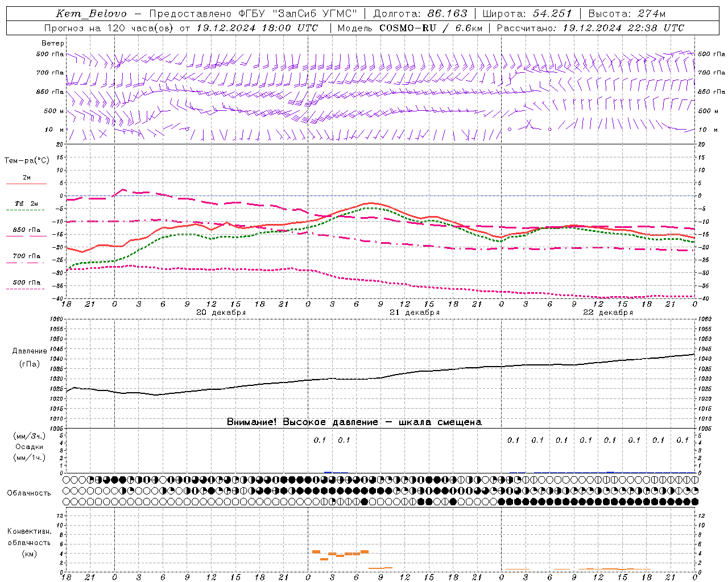728x582 pixels.
Task: Click the warning 'Внимание! Высокое давление – шкала смещена'
Action: click(354, 422)
